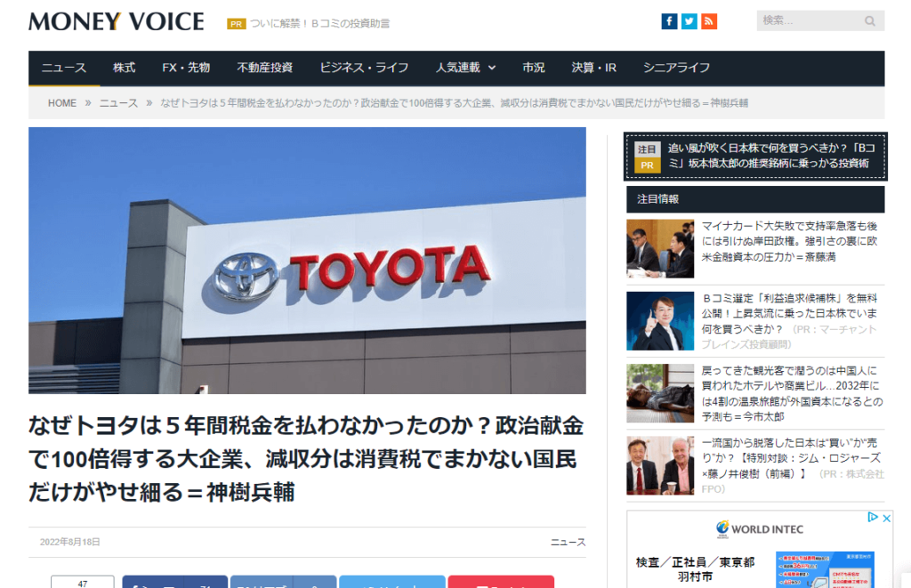The width and height of the screenshot is (911, 588).
Task: Type in the 検索 search field
Action: pos(808,21)
